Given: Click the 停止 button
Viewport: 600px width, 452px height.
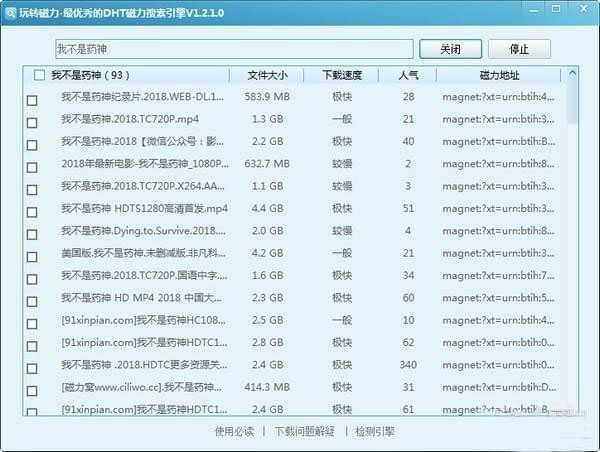Looking at the screenshot, I should (x=519, y=49).
